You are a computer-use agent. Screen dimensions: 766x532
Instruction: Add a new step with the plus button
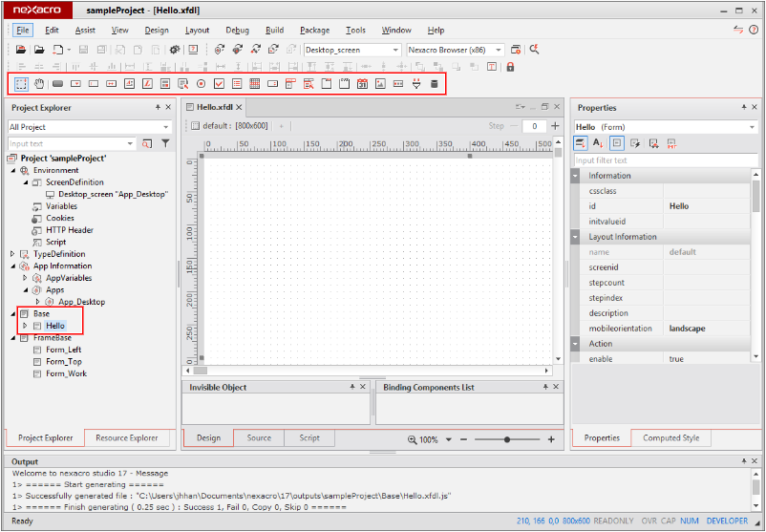(555, 126)
